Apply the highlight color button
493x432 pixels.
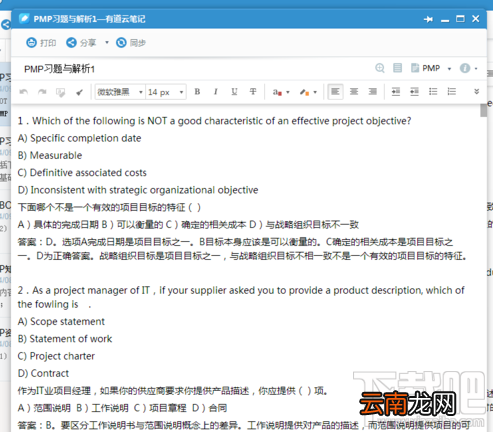click(304, 92)
